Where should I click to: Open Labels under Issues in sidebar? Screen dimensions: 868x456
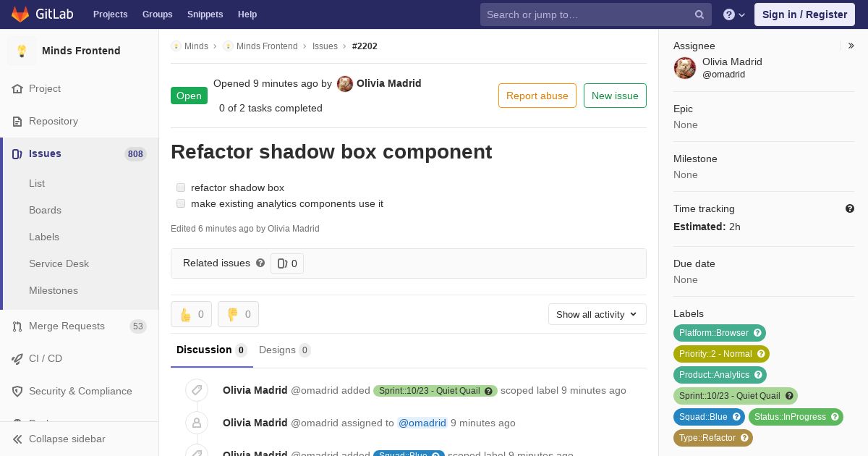pos(44,237)
